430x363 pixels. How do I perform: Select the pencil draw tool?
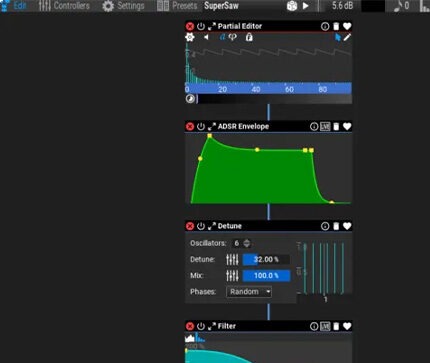(x=347, y=37)
